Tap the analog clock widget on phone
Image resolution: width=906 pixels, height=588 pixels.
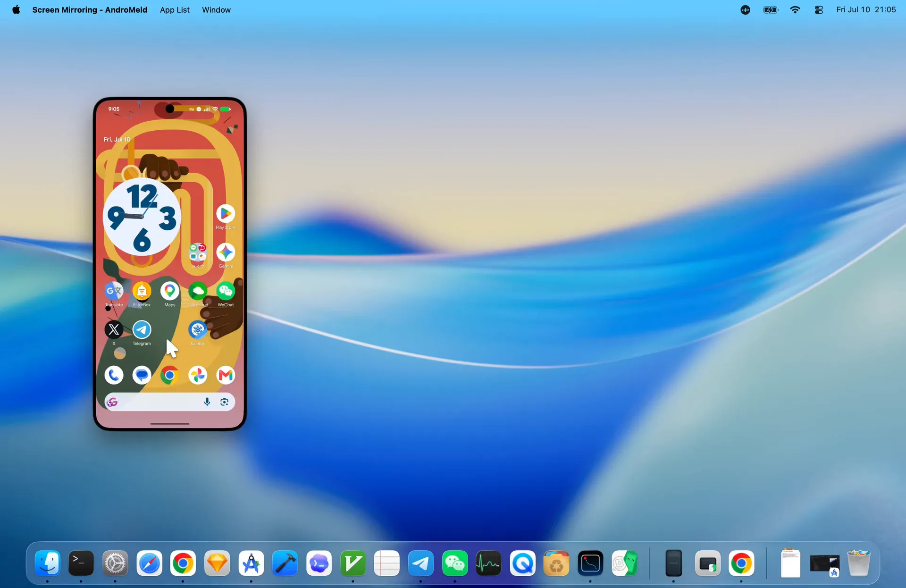(x=142, y=217)
